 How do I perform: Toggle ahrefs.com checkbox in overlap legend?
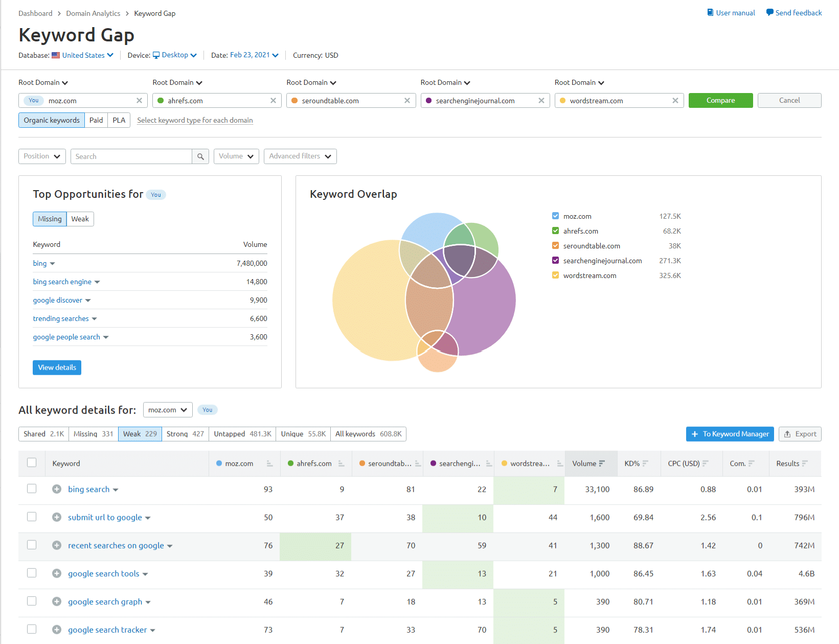(x=555, y=231)
